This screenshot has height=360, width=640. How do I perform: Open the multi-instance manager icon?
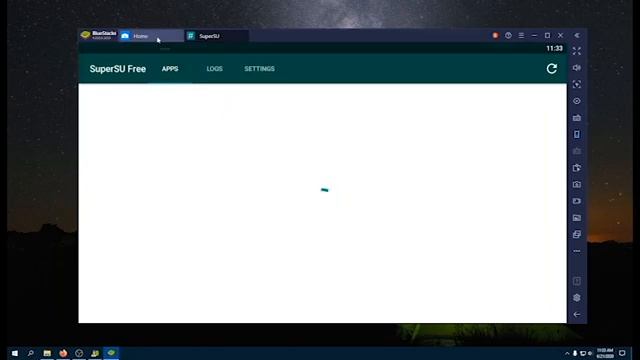577,234
